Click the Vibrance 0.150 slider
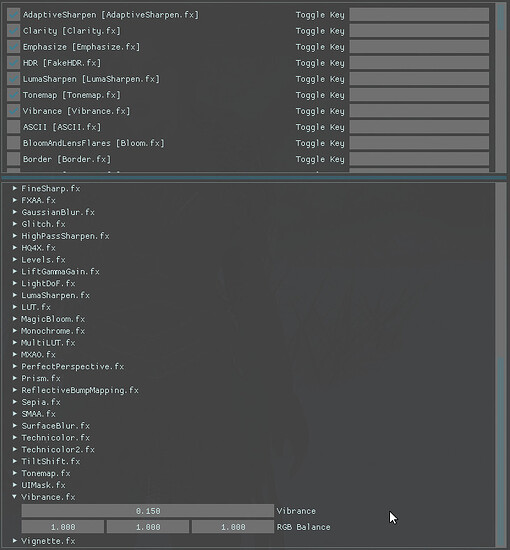The image size is (510, 550). (x=148, y=511)
